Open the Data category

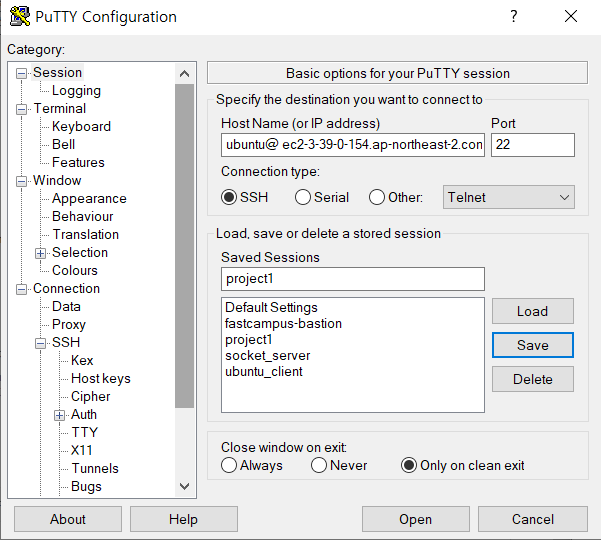(x=66, y=307)
